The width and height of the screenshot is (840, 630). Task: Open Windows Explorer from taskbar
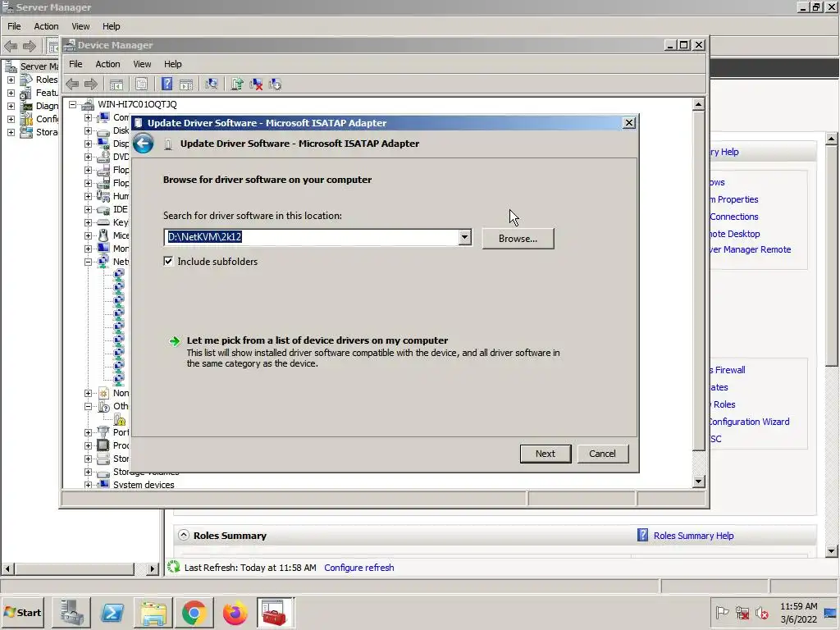click(x=153, y=612)
